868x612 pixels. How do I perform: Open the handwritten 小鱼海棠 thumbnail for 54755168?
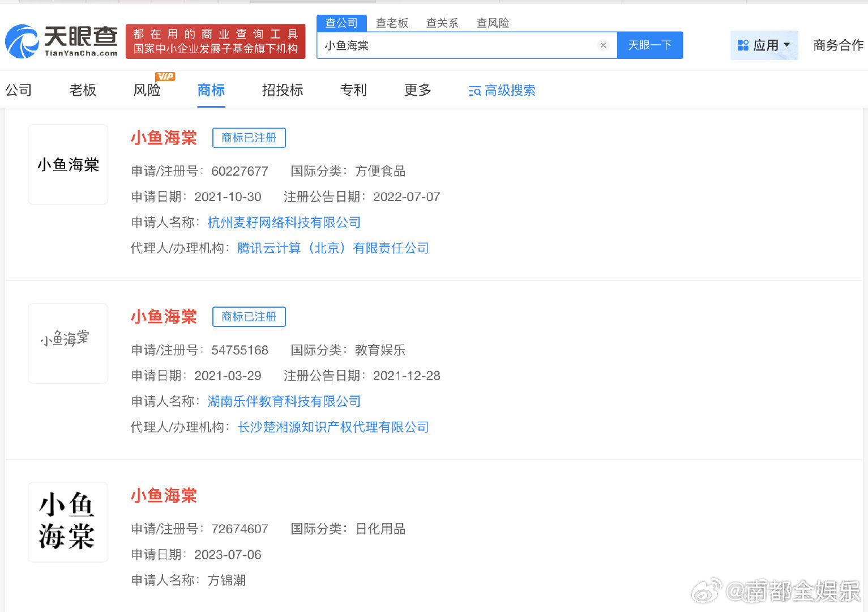point(68,343)
